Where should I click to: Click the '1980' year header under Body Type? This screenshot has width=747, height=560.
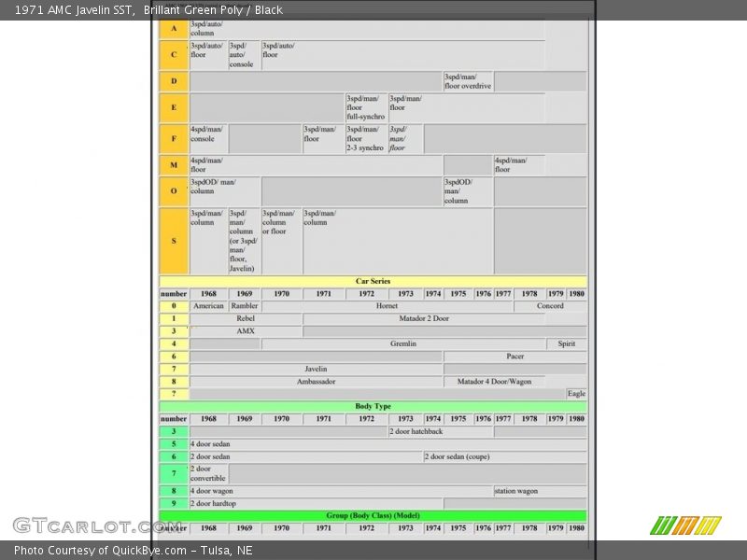(576, 419)
